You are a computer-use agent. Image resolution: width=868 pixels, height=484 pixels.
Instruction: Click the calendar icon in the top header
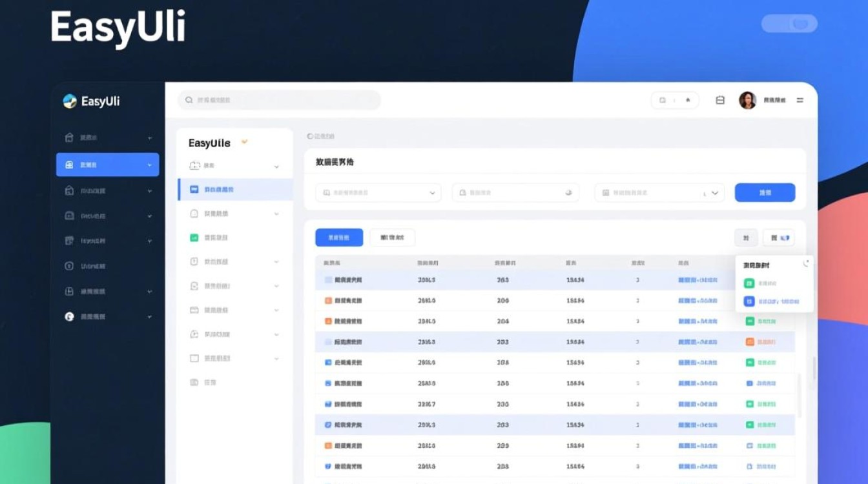click(720, 100)
